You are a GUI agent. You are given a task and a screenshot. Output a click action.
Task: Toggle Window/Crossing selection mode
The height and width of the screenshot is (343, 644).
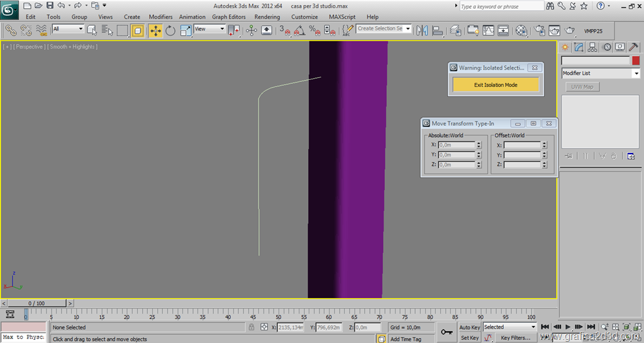click(x=138, y=30)
